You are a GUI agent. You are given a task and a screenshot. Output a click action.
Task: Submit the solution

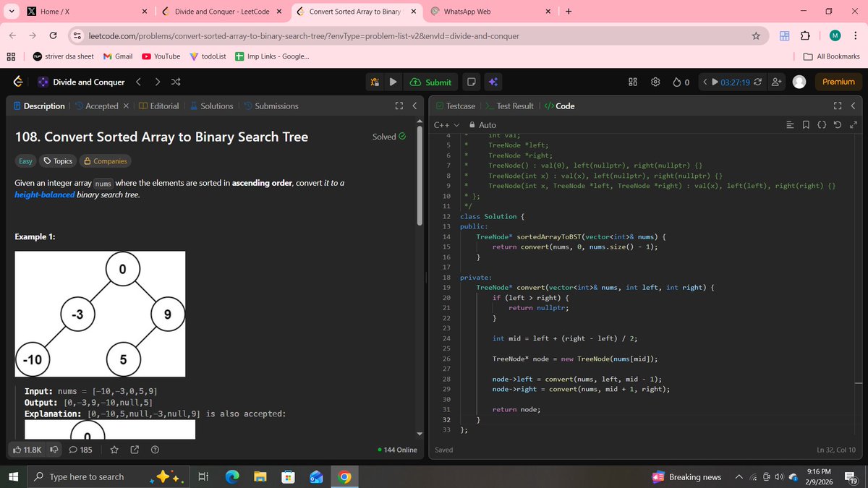(431, 82)
